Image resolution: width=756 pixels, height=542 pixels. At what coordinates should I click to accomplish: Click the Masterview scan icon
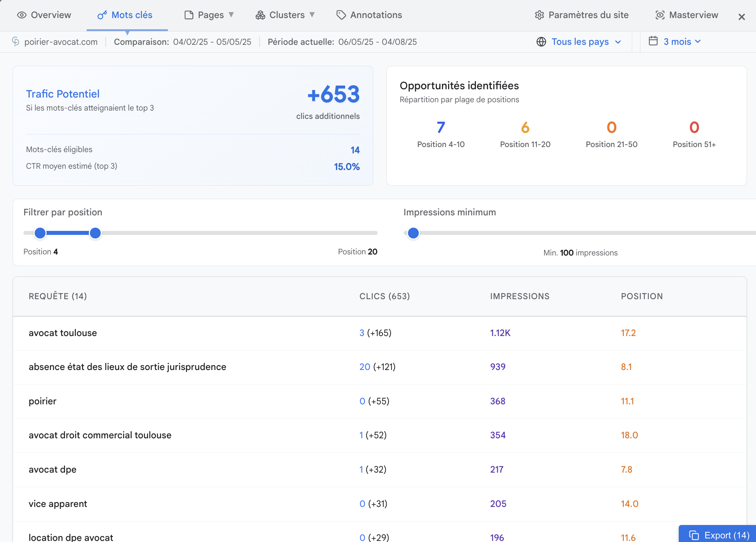coord(660,15)
